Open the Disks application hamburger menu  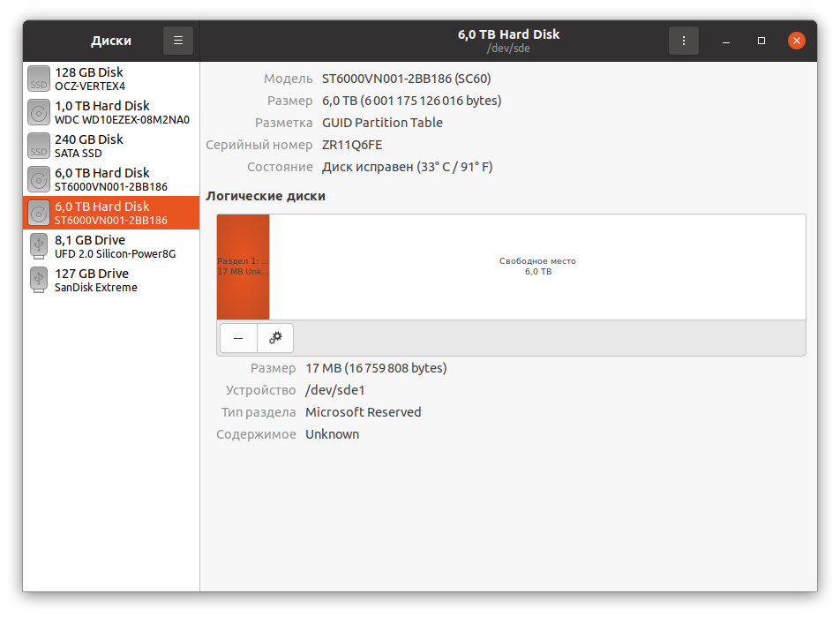click(x=178, y=41)
